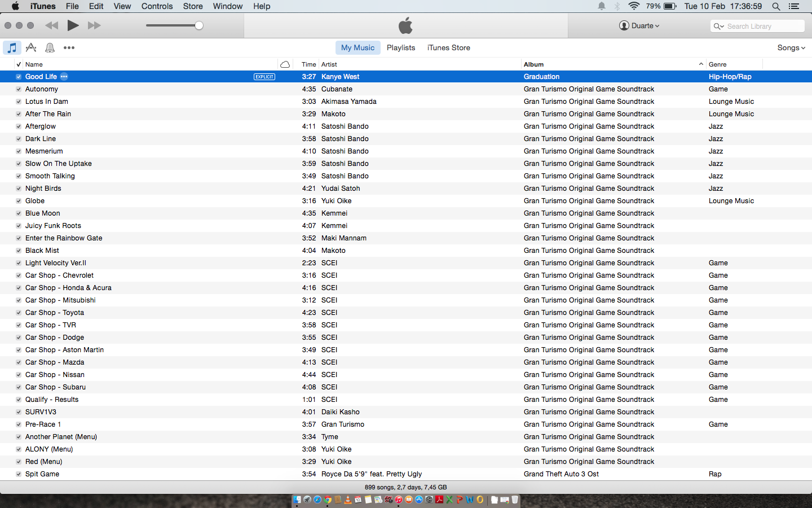Open Launchpad rocket icon in Dock
The height and width of the screenshot is (508, 812).
tap(307, 500)
